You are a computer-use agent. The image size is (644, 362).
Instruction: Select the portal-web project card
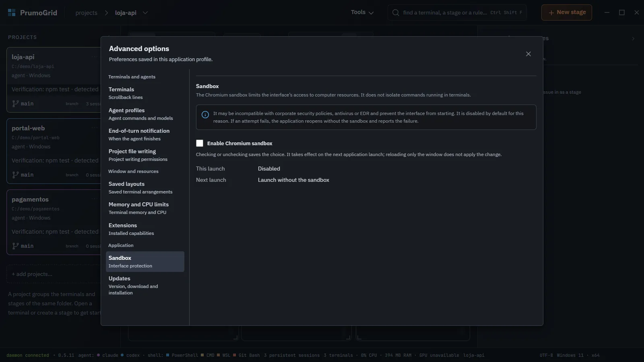click(54, 151)
